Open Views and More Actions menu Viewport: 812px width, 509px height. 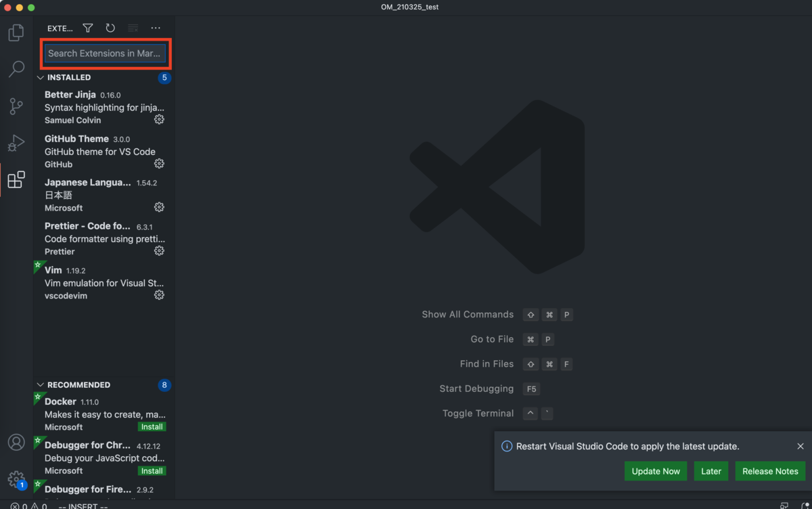click(155, 28)
